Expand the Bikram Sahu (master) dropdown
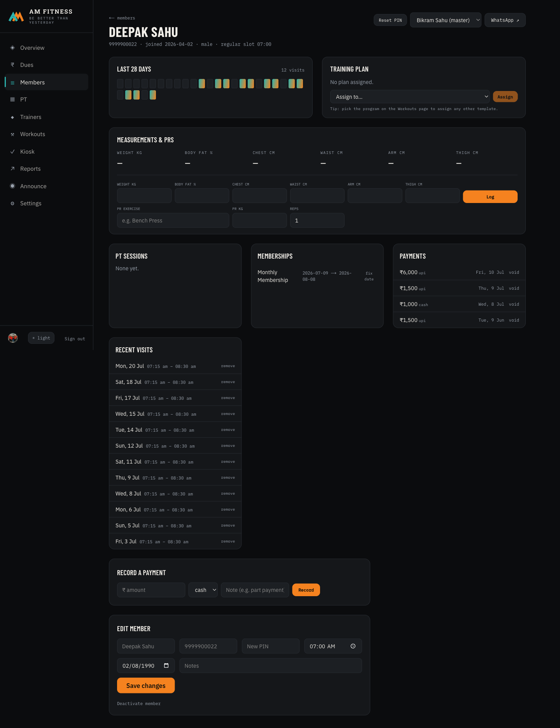Image resolution: width=560 pixels, height=728 pixels. 446,20
